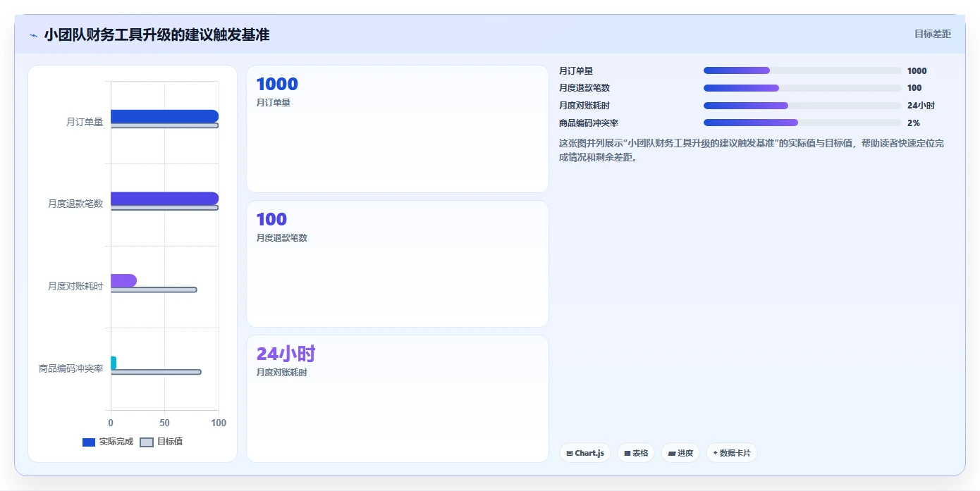Click the Chart.js tag pill
Image resolution: width=980 pixels, height=491 pixels.
point(585,453)
